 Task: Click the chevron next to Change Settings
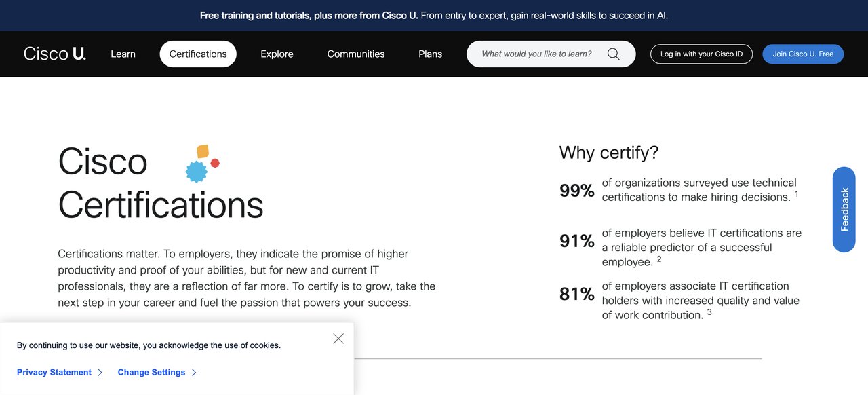pyautogui.click(x=194, y=372)
